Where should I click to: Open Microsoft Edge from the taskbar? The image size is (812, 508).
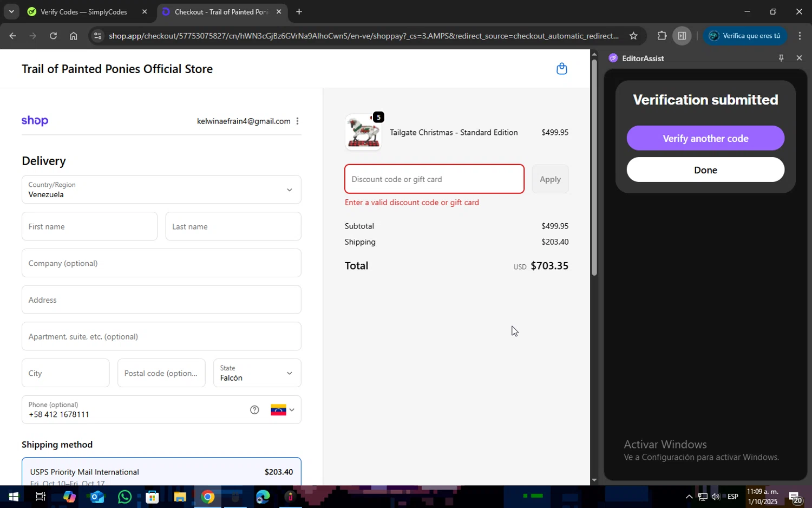pyautogui.click(x=263, y=497)
